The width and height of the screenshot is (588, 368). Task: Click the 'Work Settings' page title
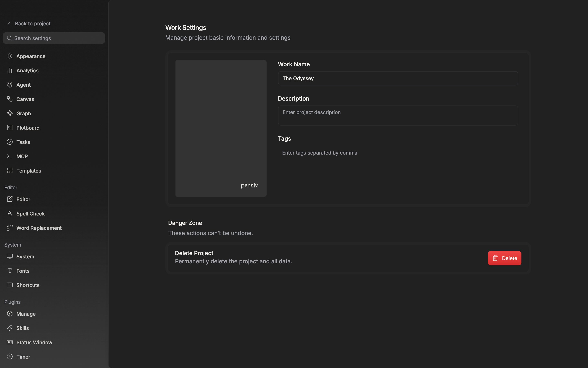[186, 28]
